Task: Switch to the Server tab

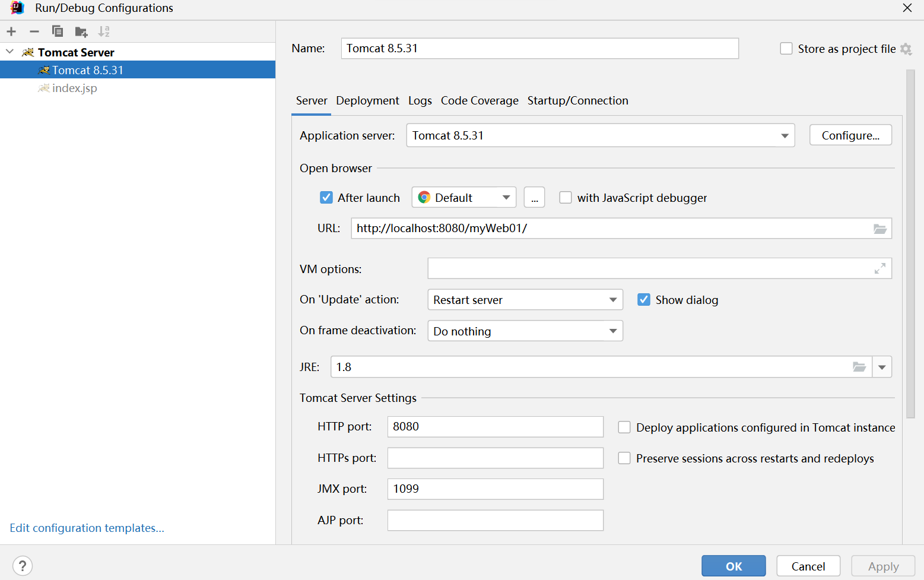Action: pyautogui.click(x=312, y=100)
